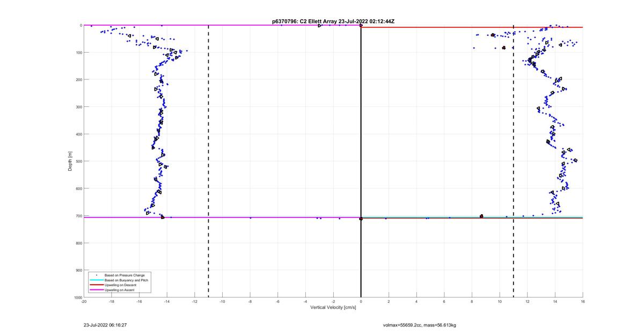This screenshot has width=644, height=334.
Task: Click the depth tick label '200'
Action: [x=78, y=79]
